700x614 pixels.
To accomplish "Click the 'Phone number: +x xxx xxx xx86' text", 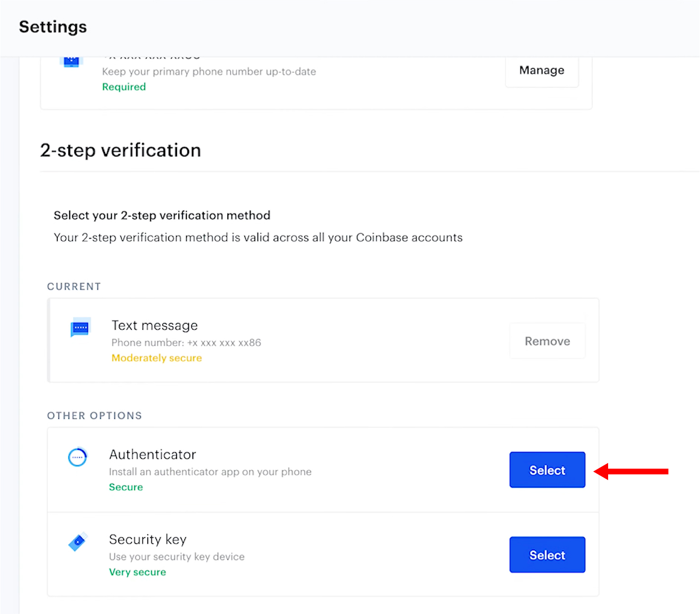I will point(186,342).
